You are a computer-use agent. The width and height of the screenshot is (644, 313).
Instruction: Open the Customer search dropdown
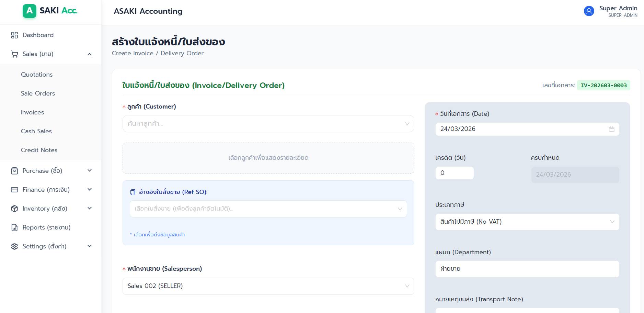click(x=268, y=124)
